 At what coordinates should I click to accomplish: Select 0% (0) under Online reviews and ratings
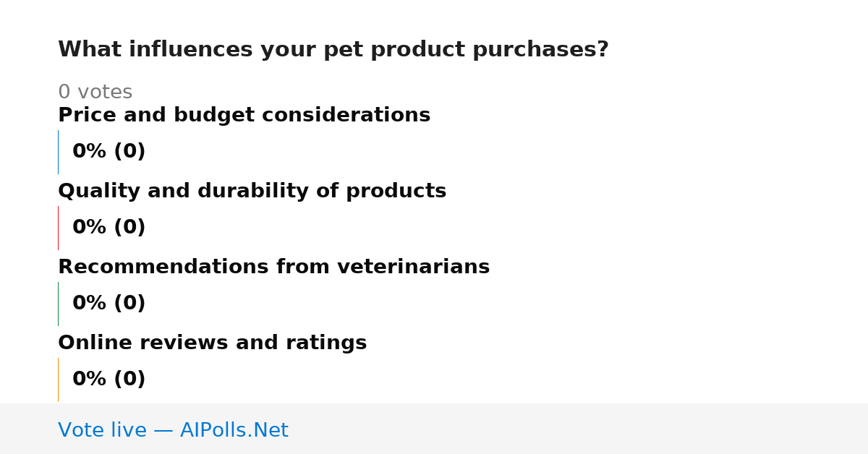(x=109, y=380)
